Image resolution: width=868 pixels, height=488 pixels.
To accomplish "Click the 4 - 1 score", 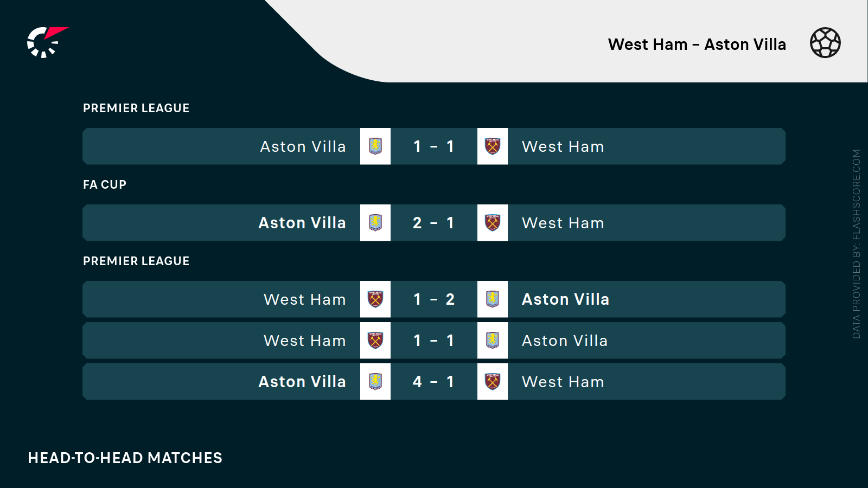I will click(x=433, y=382).
